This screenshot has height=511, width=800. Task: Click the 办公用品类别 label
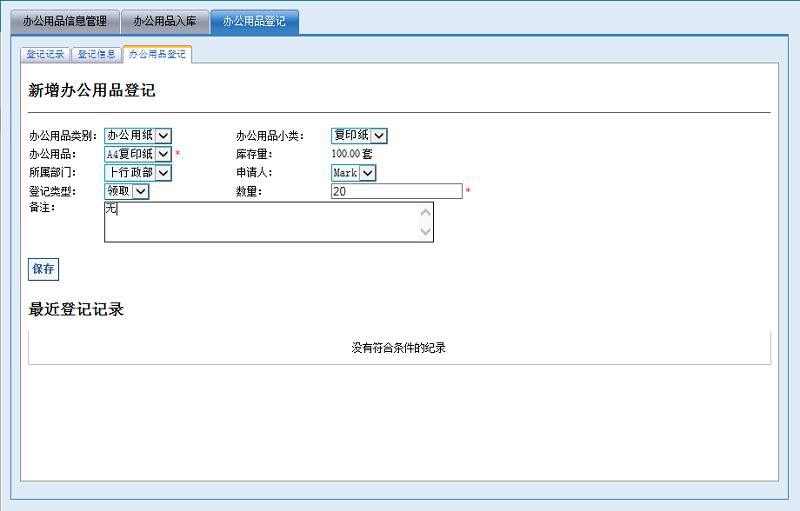tap(63, 136)
